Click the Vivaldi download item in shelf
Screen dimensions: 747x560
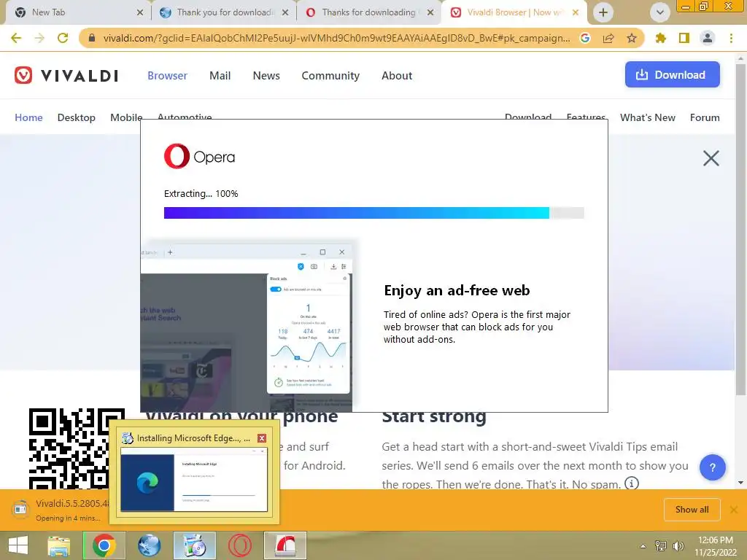[61, 510]
